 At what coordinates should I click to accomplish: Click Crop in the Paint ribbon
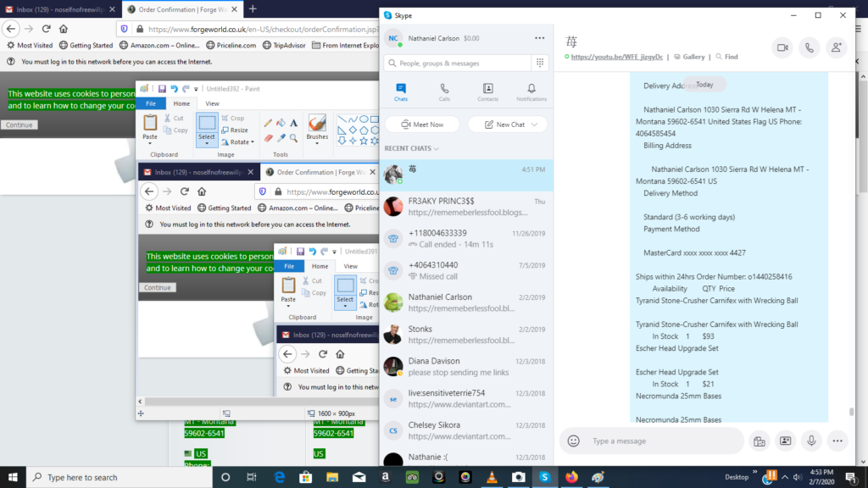[x=233, y=118]
